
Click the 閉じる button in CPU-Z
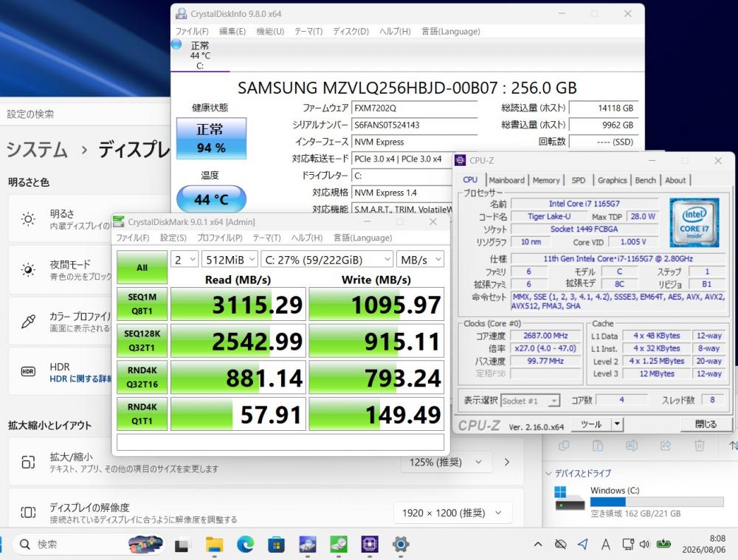pos(706,424)
